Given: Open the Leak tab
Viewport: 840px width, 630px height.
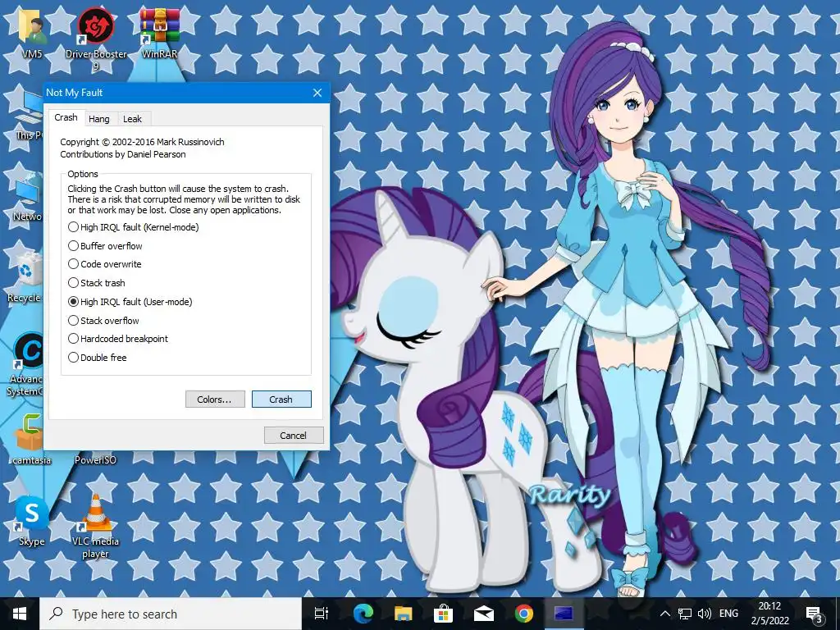Looking at the screenshot, I should pos(132,119).
